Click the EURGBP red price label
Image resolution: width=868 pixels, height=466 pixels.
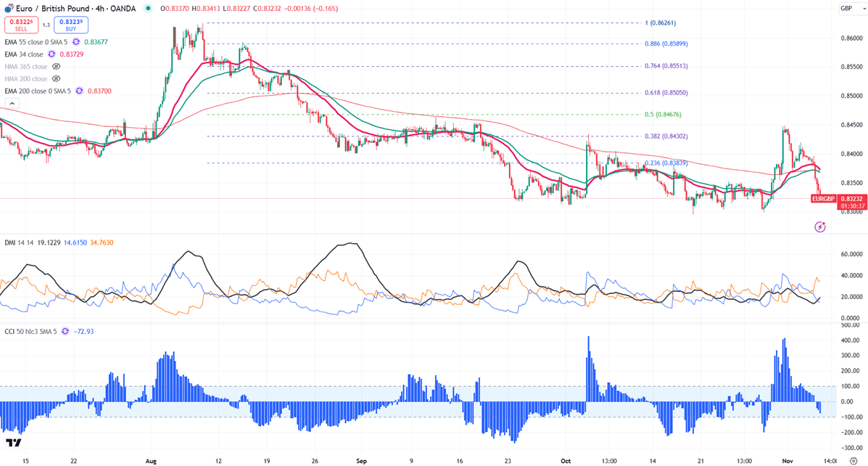pos(823,198)
